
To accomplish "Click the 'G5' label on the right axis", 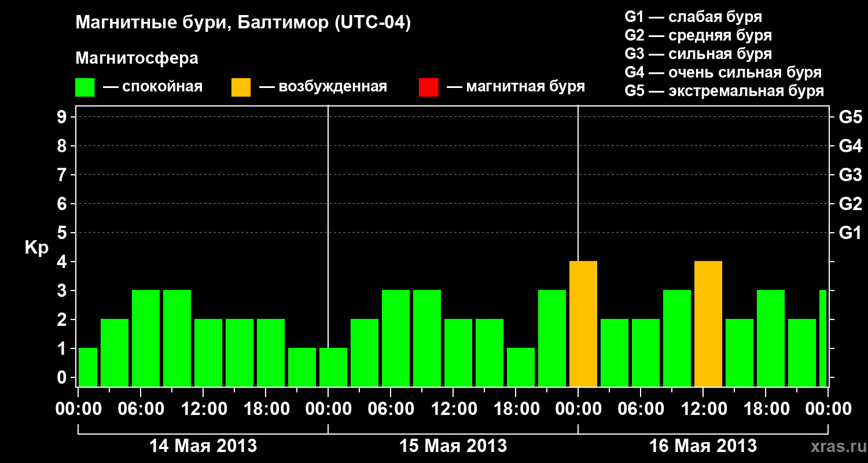I will click(850, 117).
